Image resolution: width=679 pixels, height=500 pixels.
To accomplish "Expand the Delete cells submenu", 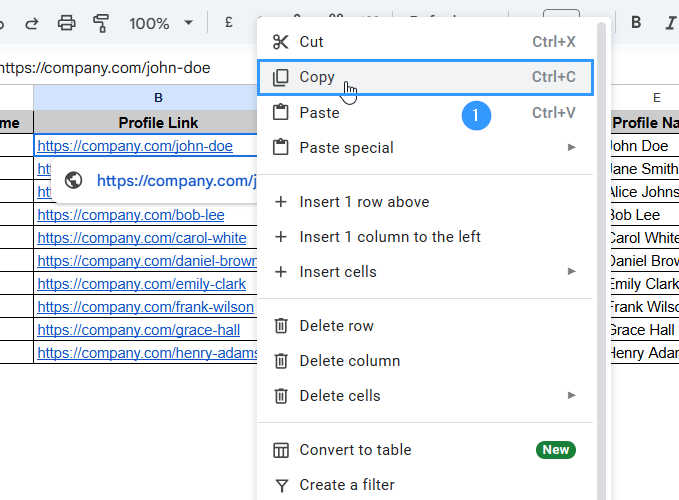I will 425,396.
